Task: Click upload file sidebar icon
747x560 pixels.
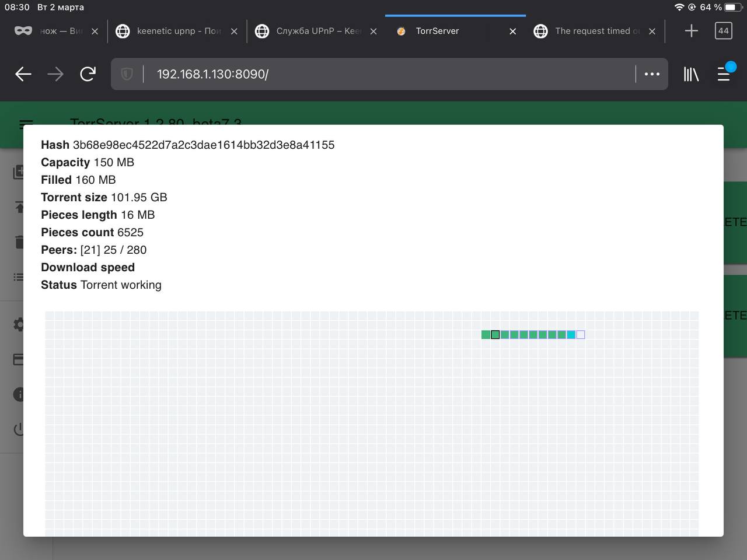Action: pyautogui.click(x=19, y=207)
